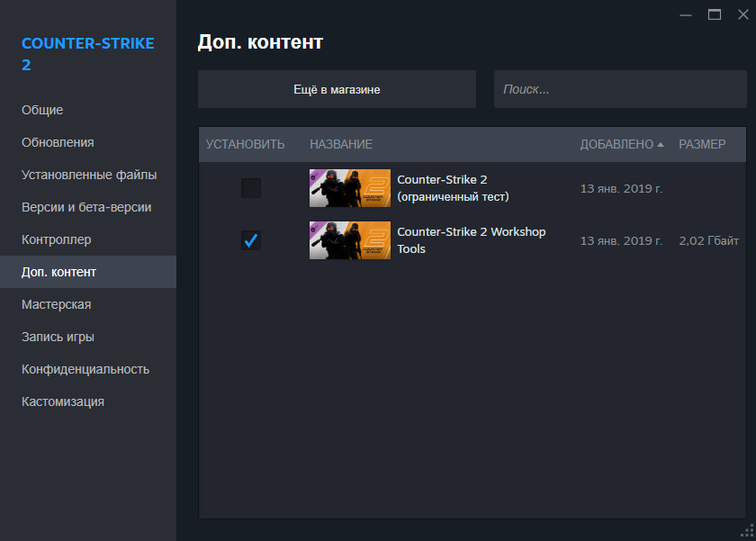This screenshot has width=756, height=541.
Task: Sort DLC by Размер column
Action: click(x=702, y=144)
